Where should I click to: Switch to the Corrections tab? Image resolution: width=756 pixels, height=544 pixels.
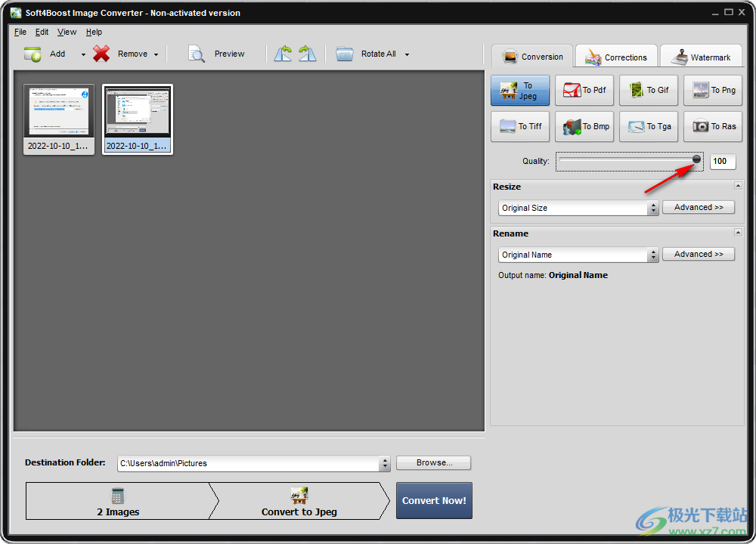[616, 57]
